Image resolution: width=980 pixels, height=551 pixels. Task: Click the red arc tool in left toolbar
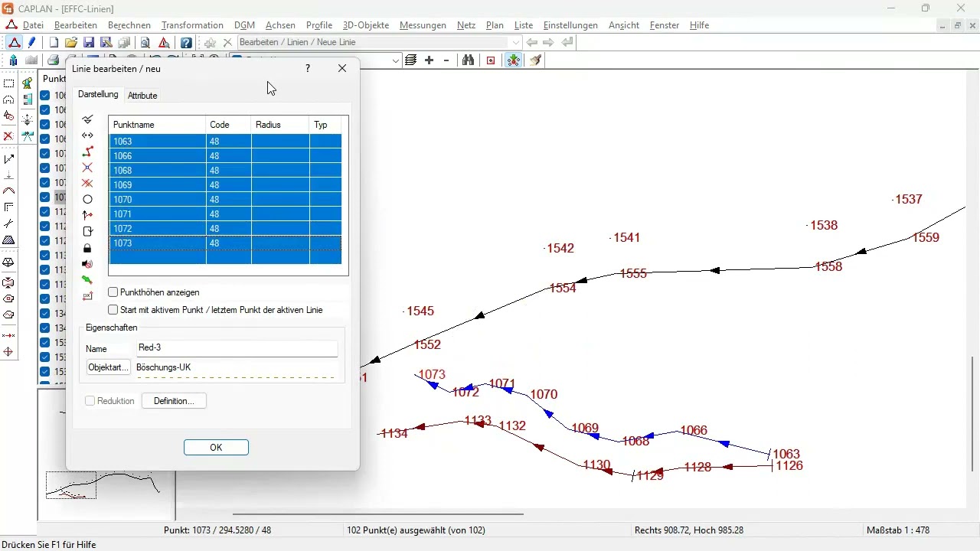tap(8, 191)
